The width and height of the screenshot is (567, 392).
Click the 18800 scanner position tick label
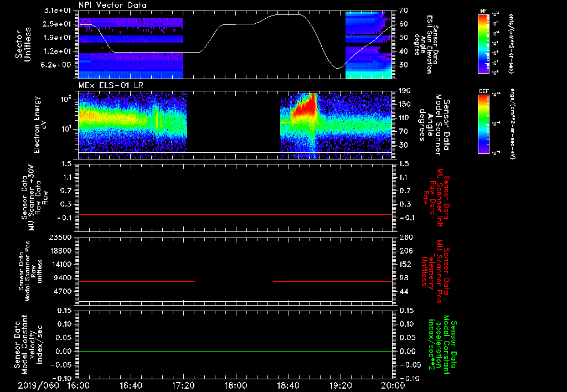60,251
